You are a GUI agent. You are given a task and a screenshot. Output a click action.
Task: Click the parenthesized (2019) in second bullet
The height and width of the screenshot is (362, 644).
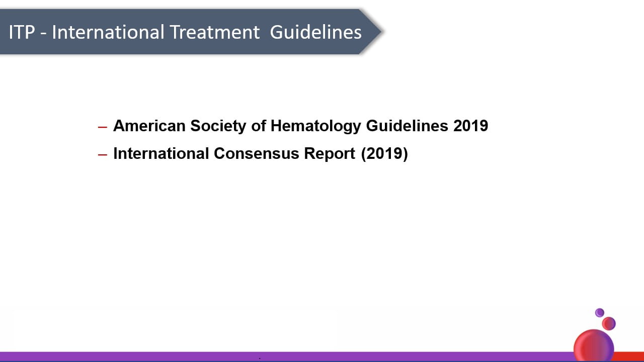(x=384, y=153)
